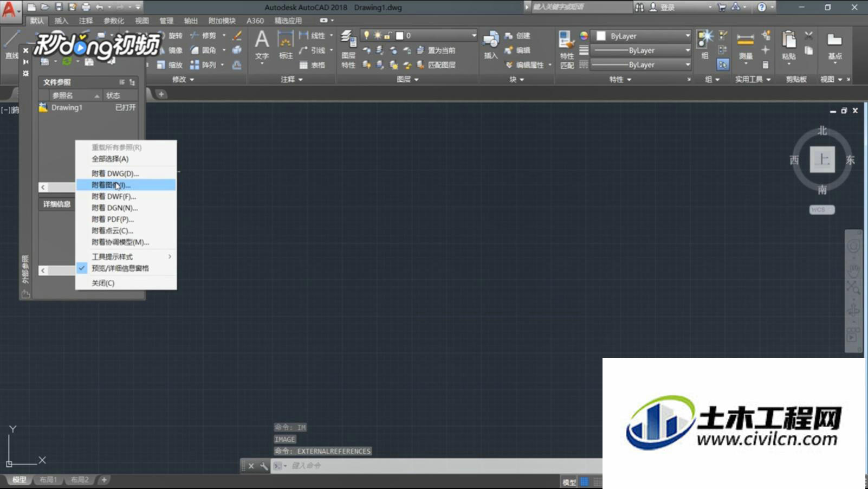Expand Tooltip Style (工具提示样式) submenu

[126, 256]
